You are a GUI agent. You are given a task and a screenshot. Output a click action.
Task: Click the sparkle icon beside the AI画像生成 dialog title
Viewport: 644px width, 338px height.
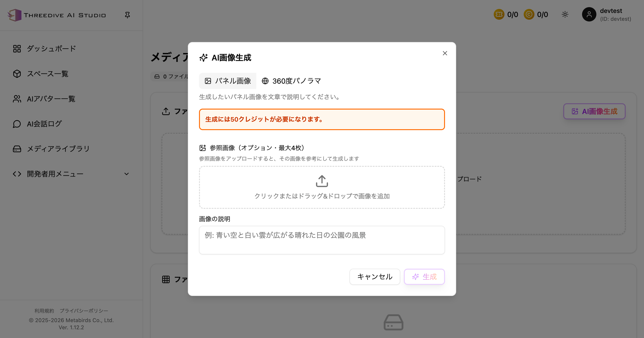pyautogui.click(x=203, y=58)
